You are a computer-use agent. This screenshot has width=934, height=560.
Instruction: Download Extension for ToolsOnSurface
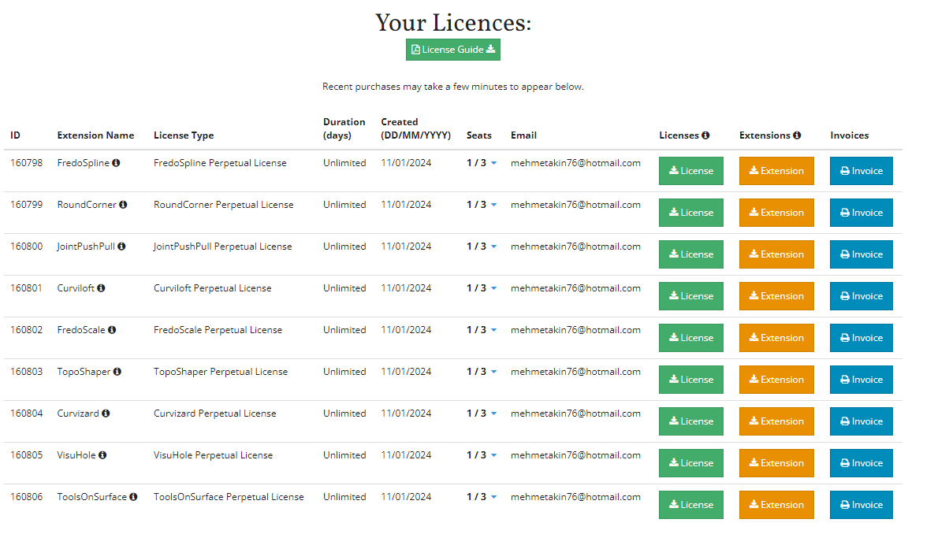776,504
